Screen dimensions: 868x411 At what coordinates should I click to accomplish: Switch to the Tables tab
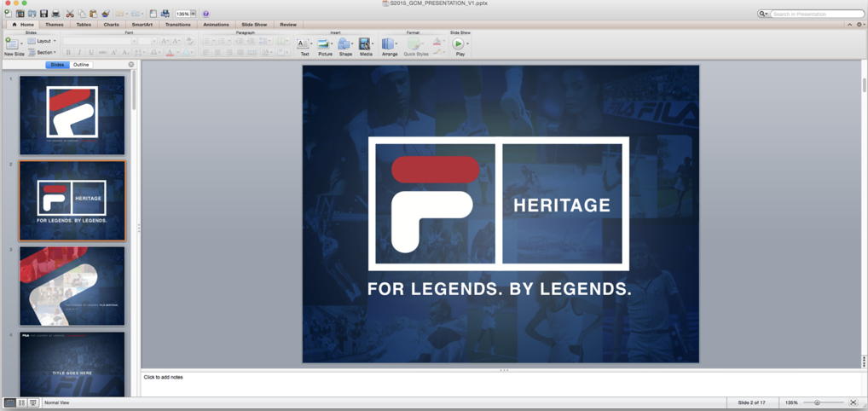pos(84,25)
